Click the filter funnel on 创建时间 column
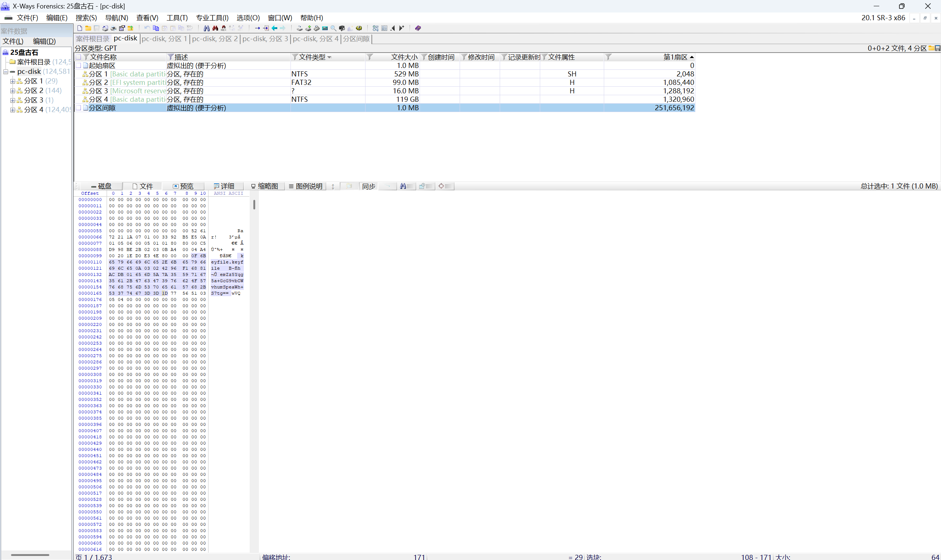941x560 pixels. (x=424, y=57)
